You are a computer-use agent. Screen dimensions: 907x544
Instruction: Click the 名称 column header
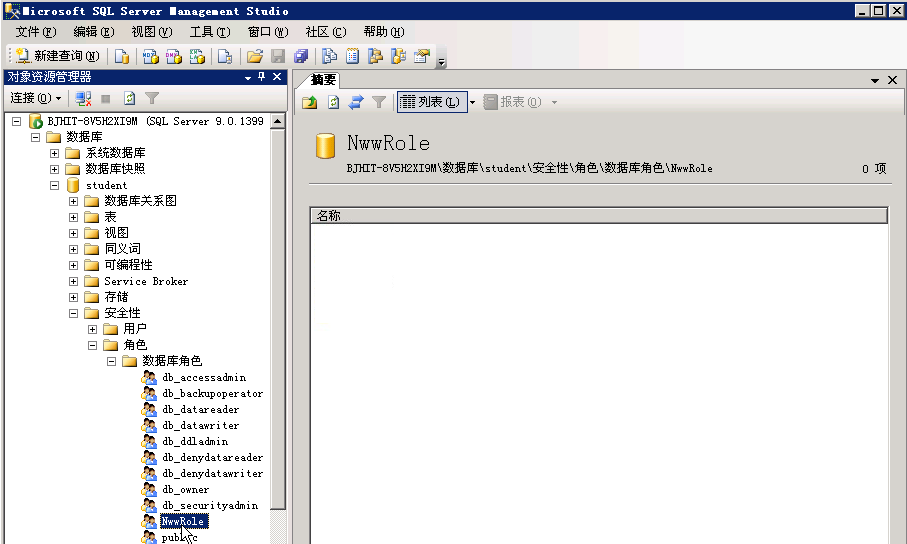click(x=599, y=216)
